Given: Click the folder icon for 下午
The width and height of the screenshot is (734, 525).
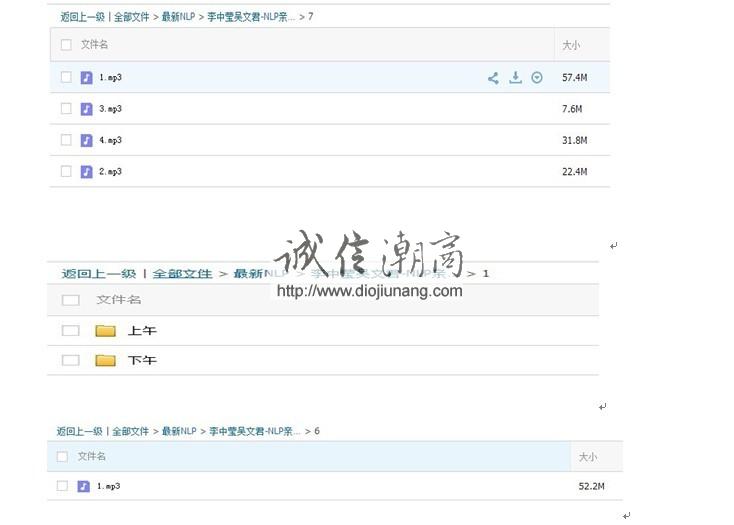Looking at the screenshot, I should coord(105,360).
